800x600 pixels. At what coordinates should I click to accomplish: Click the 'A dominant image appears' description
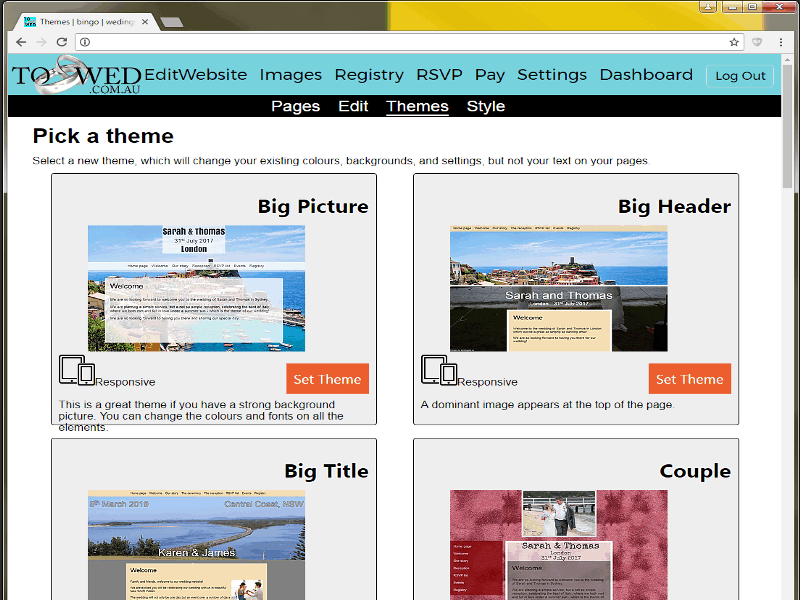click(x=547, y=405)
